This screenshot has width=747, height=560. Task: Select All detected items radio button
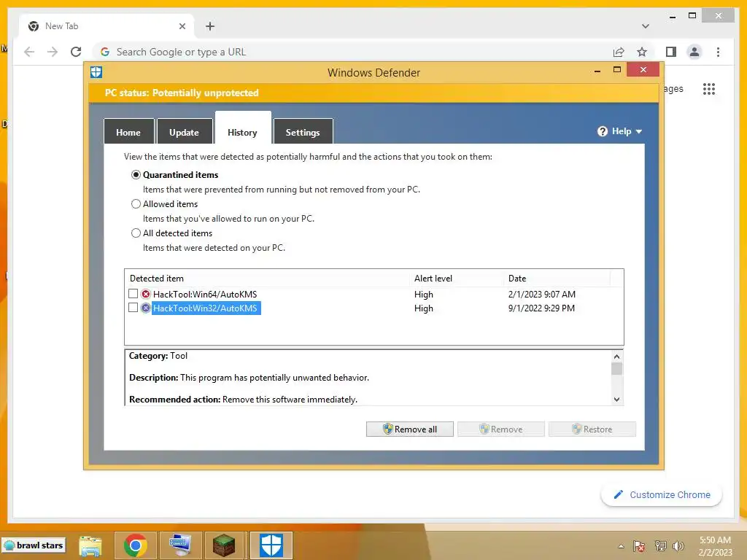pyautogui.click(x=136, y=233)
